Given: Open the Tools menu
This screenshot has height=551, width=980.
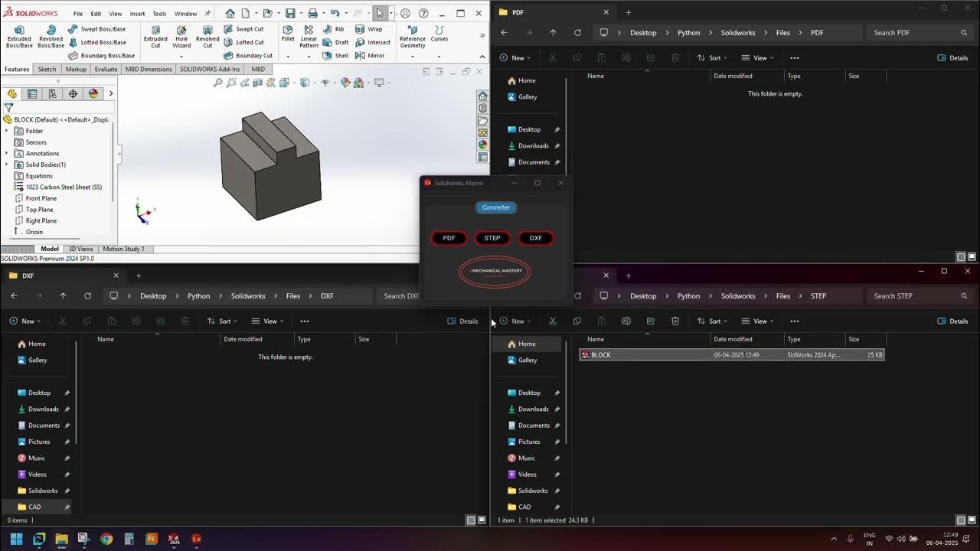Looking at the screenshot, I should pos(159,14).
